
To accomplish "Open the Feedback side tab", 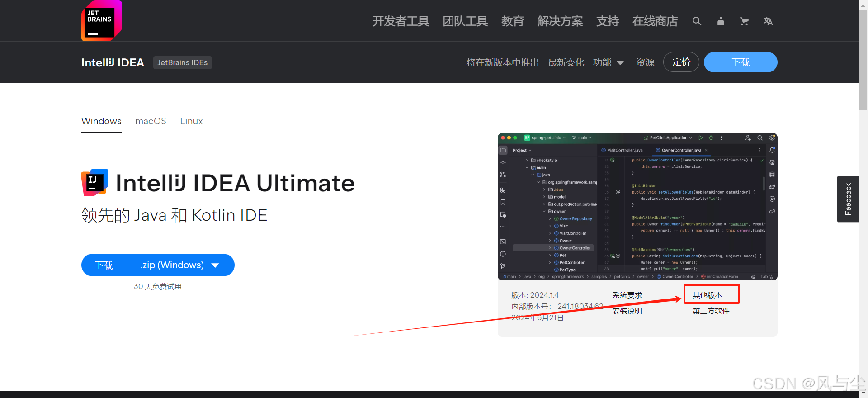I will point(848,199).
